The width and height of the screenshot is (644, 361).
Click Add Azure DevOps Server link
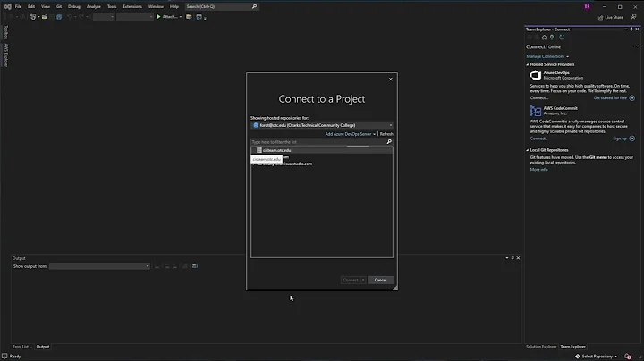coord(348,134)
